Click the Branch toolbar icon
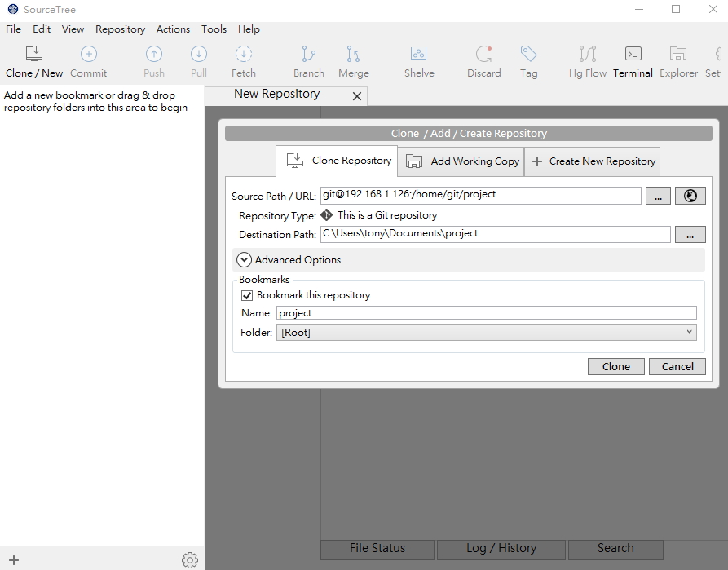Screen dimensions: 728x570 (308, 55)
